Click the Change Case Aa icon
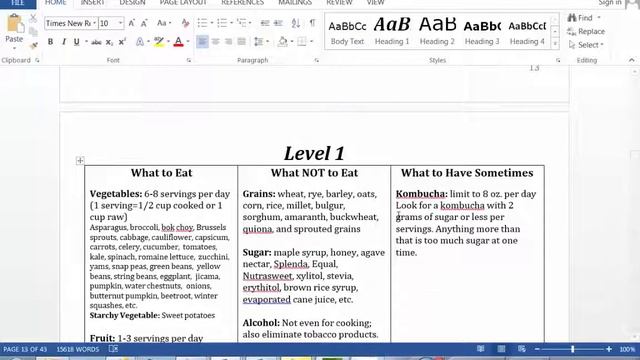The height and width of the screenshot is (360, 640). click(162, 23)
